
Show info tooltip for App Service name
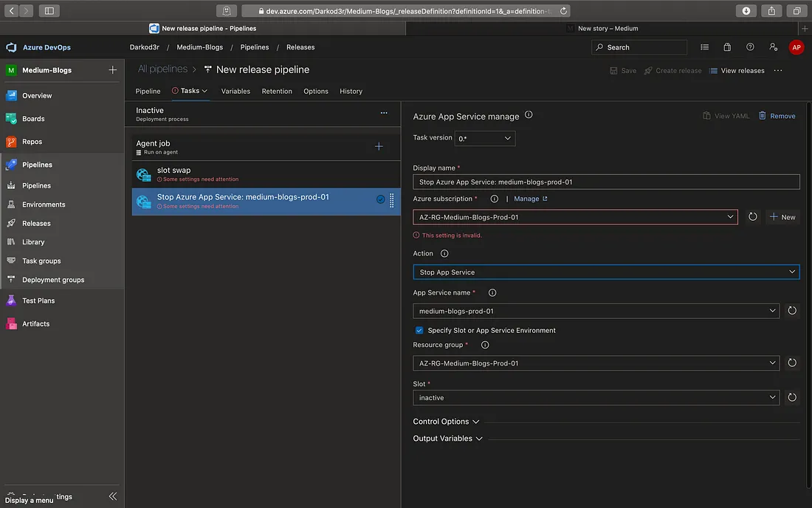[x=492, y=292]
